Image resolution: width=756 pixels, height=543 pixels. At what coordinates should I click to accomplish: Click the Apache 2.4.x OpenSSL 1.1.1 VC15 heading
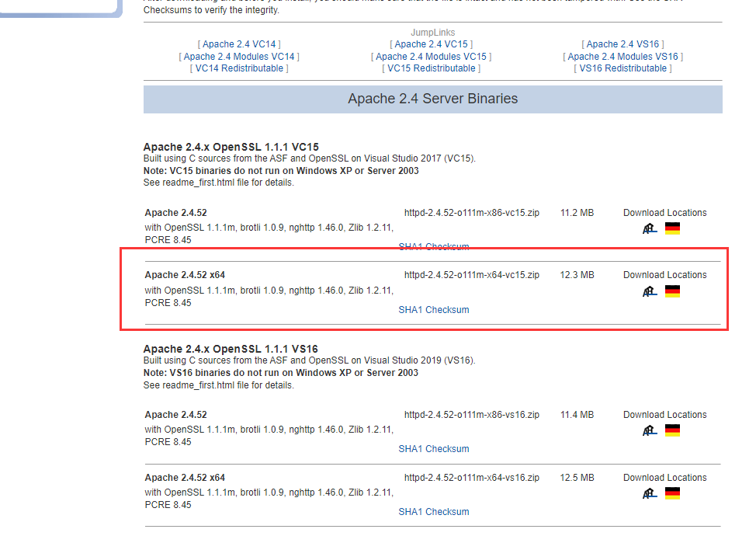[231, 147]
